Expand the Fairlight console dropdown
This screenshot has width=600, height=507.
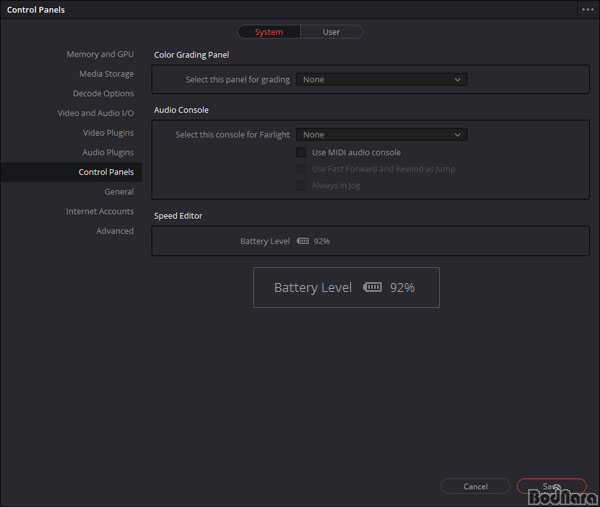[x=382, y=135]
